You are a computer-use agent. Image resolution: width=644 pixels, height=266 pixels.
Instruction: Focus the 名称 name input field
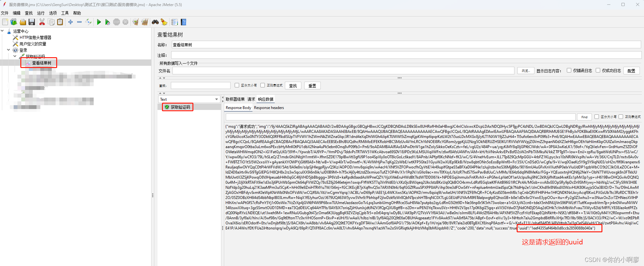click(406, 45)
